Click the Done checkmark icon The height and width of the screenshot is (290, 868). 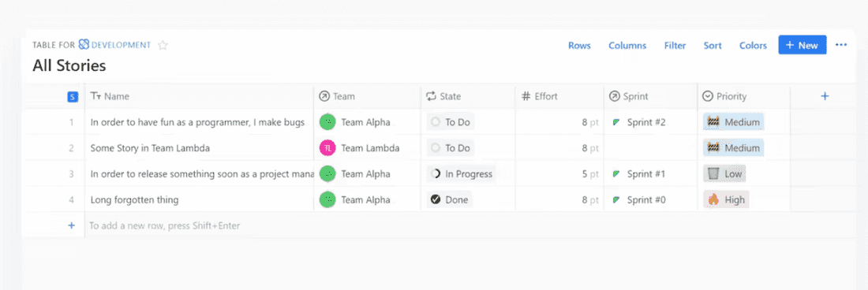(436, 199)
